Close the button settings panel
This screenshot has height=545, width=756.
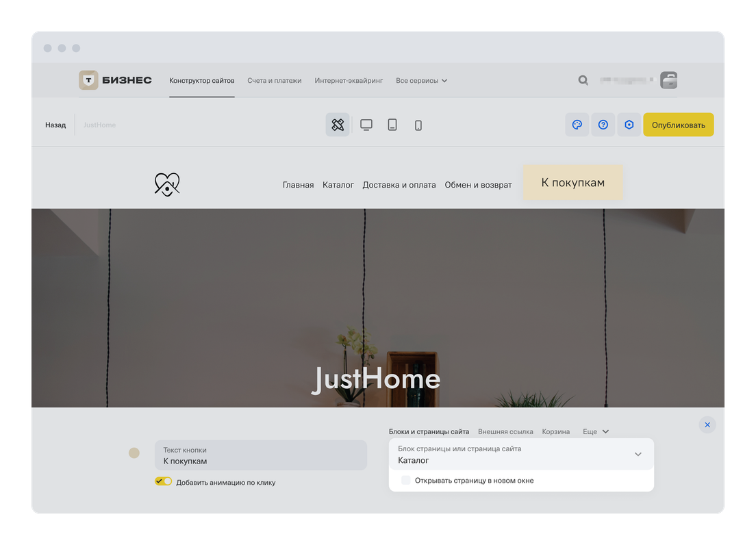(x=707, y=424)
